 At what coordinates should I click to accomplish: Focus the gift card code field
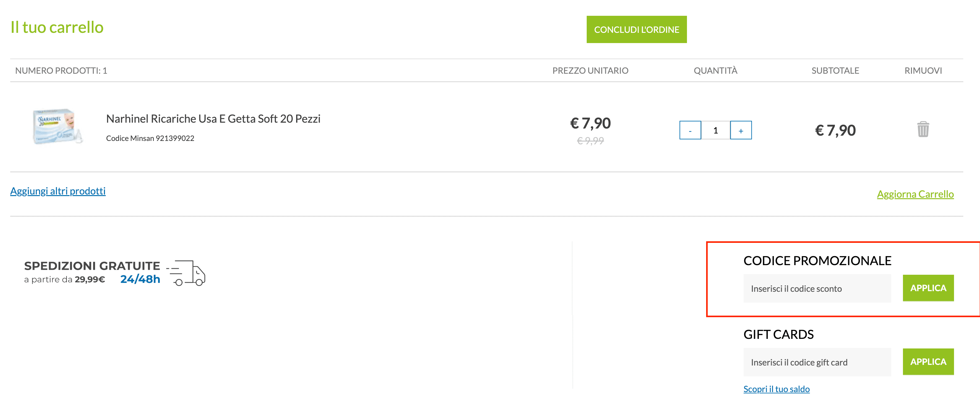tap(817, 362)
